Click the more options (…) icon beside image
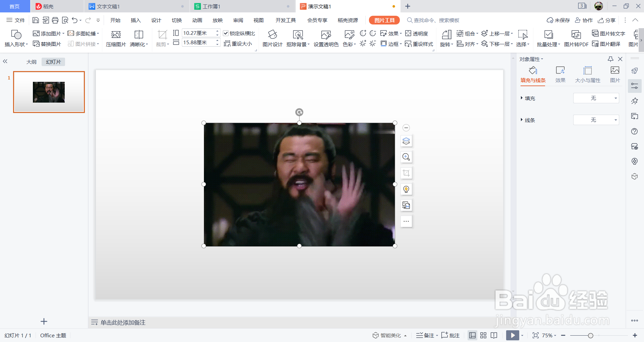 (406, 221)
